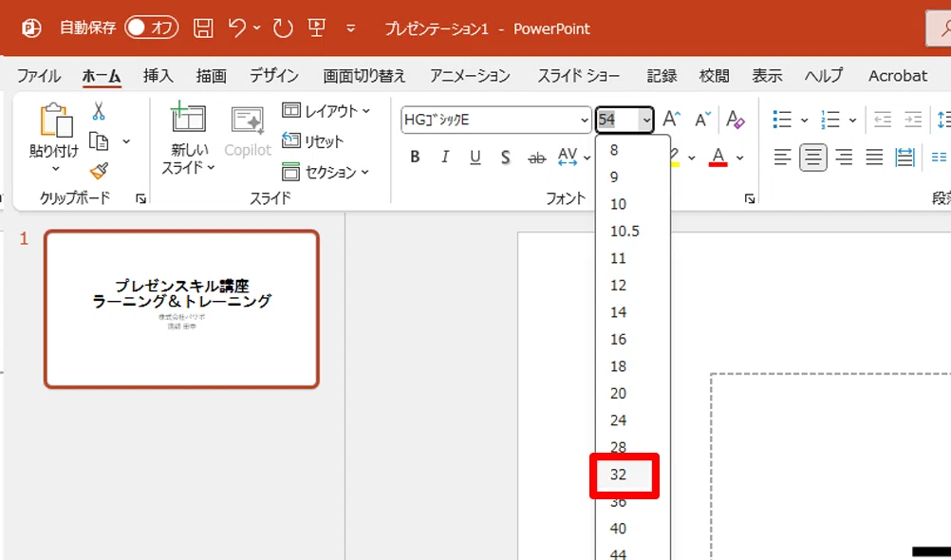Open the スライド ショー tab
This screenshot has width=951, height=560.
coord(579,76)
